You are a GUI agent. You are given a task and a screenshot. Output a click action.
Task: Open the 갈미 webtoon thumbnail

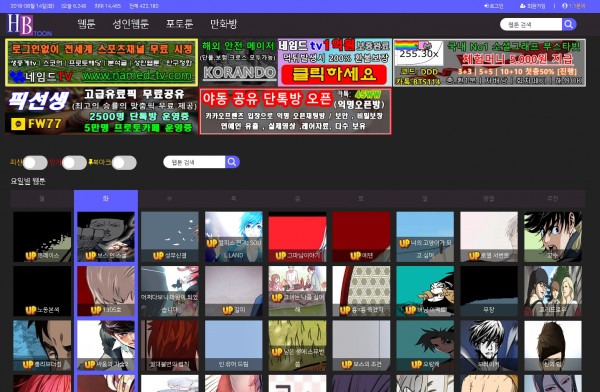click(x=234, y=291)
